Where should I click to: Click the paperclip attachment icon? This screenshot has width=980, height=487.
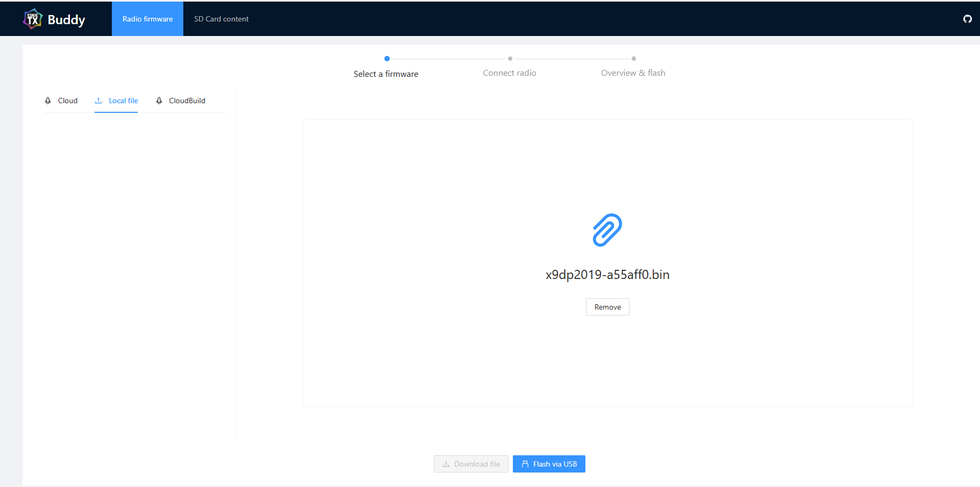(x=607, y=230)
